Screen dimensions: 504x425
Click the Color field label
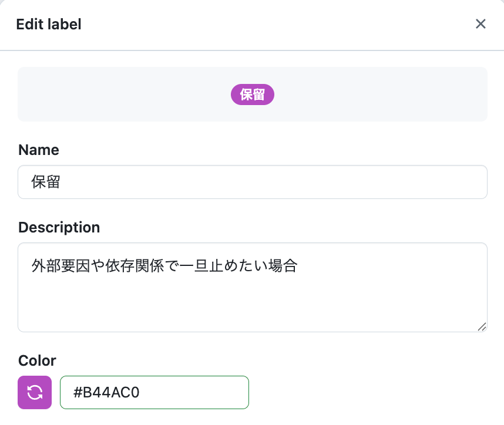(37, 360)
